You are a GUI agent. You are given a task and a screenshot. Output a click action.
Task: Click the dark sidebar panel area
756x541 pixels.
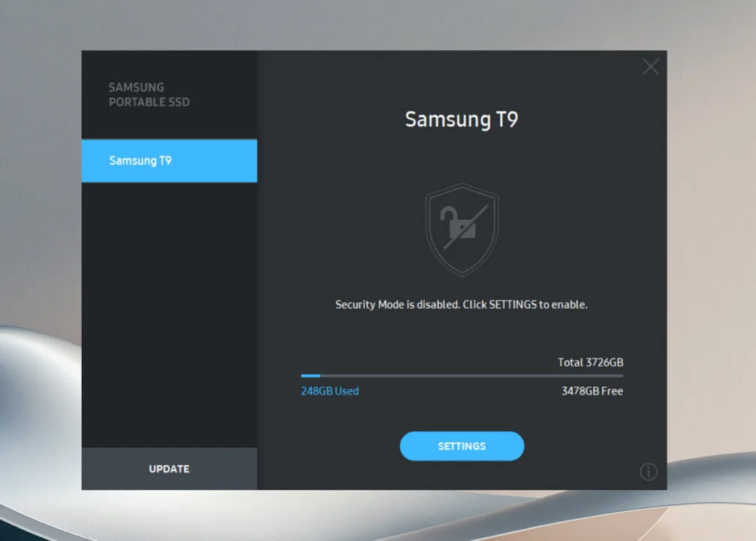point(169,316)
